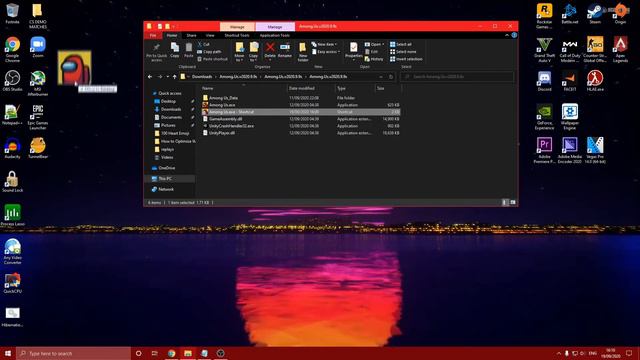640x360 pixels.
Task: Click Edit in the Open group
Action: (371, 52)
